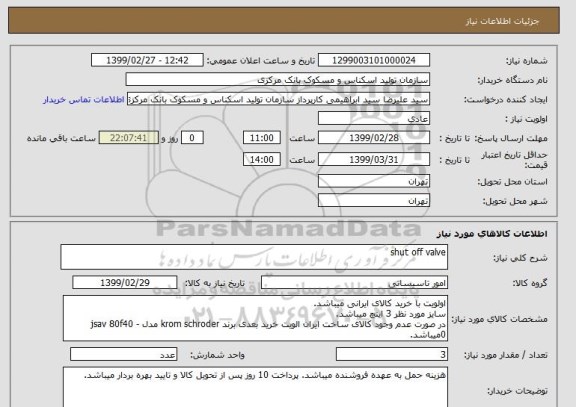The width and height of the screenshot is (576, 407).
Task: Select the response deadline time 11:00
Action: [262, 138]
